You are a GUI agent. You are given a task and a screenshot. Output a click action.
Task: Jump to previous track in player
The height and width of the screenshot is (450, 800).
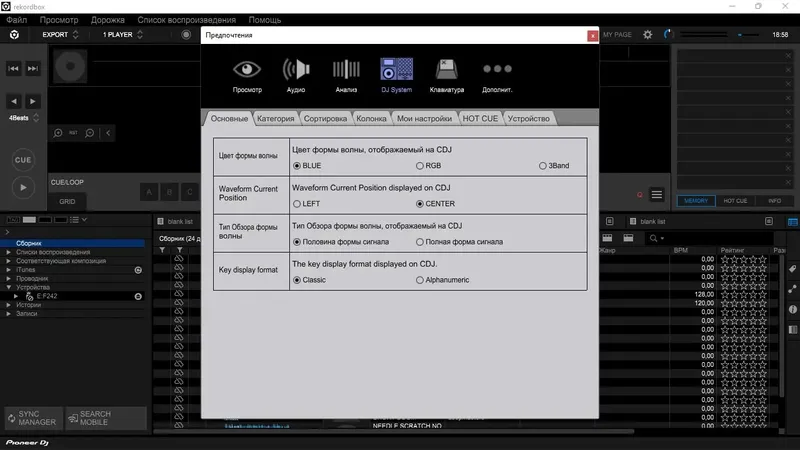13,68
